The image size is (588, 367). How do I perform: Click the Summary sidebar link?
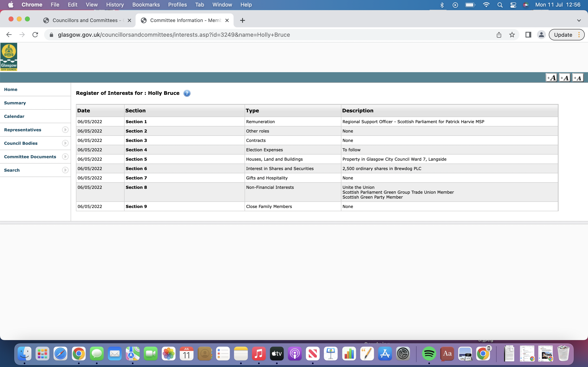tap(15, 103)
